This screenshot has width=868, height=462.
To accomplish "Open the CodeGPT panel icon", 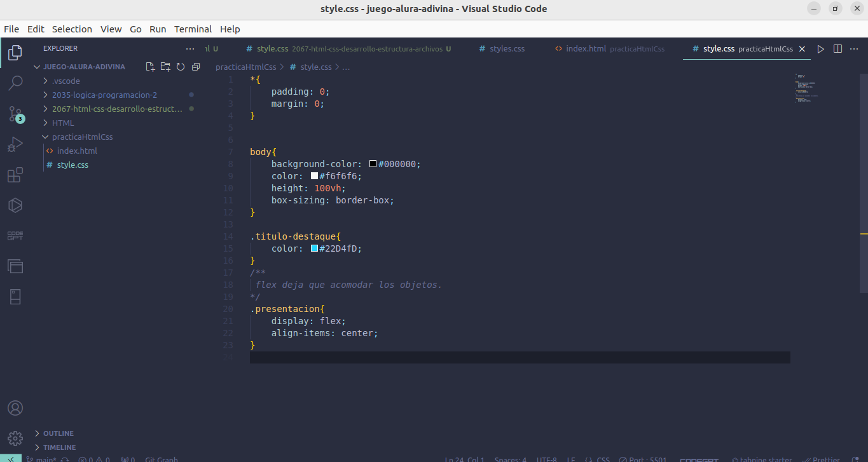I will point(15,236).
